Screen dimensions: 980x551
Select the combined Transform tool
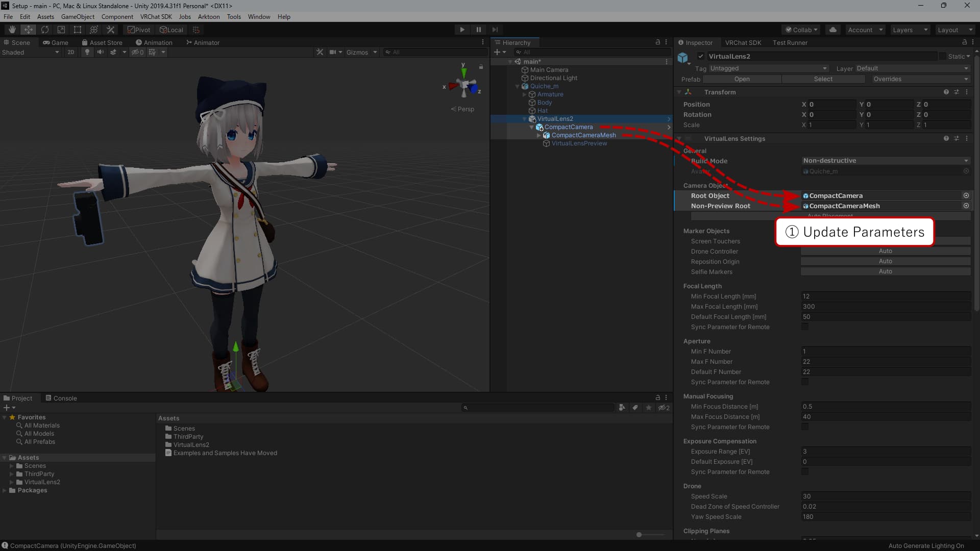(94, 30)
